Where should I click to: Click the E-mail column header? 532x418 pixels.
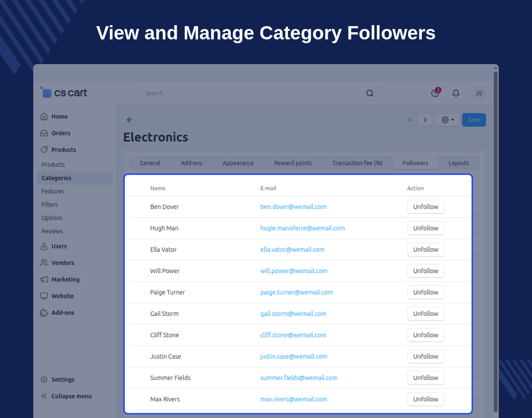coord(268,188)
